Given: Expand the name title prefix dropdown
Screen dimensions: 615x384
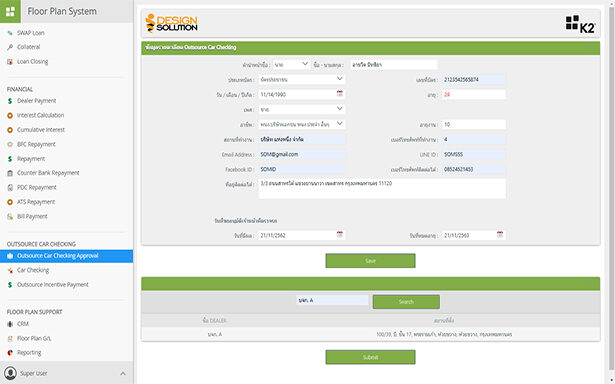Looking at the screenshot, I should [292, 64].
